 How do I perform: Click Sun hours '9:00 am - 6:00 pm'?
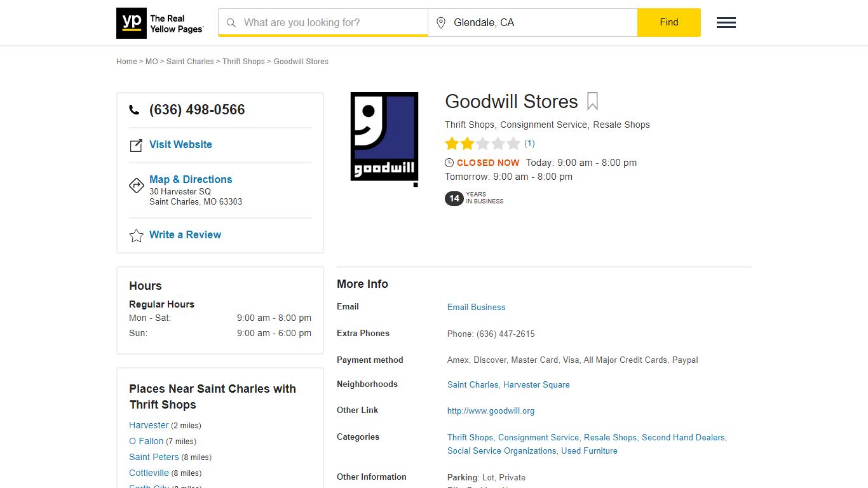pos(274,333)
